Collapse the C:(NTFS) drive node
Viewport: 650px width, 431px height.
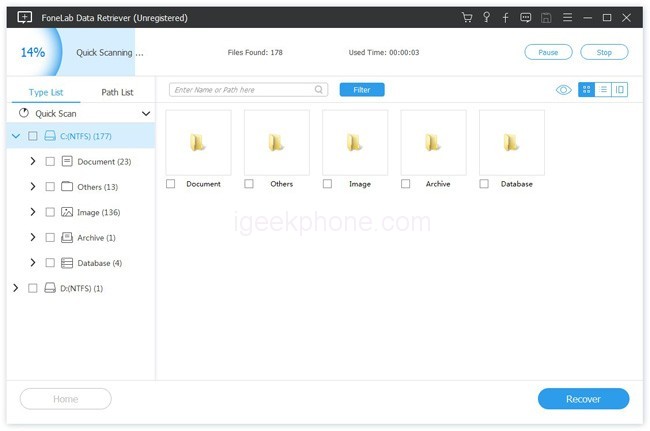click(x=15, y=135)
